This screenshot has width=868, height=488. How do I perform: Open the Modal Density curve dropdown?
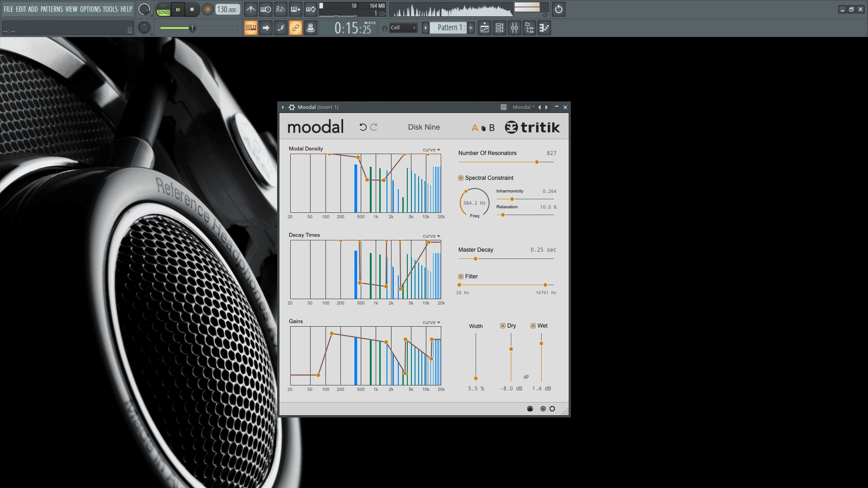431,150
